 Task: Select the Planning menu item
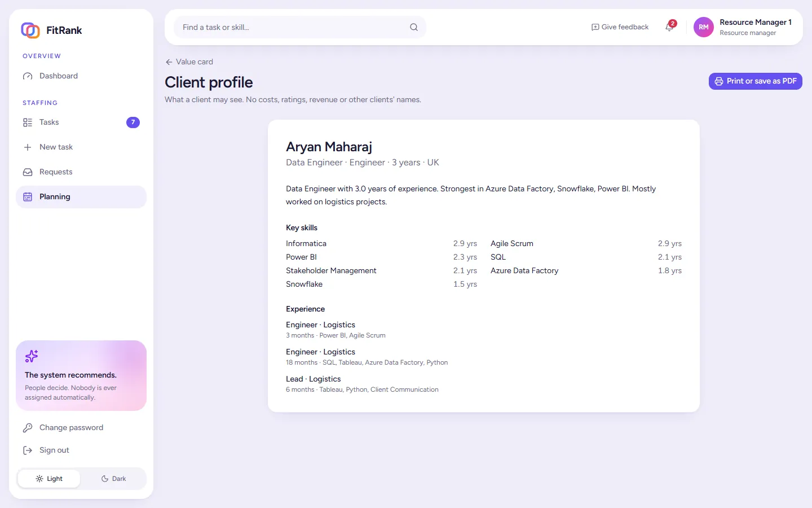click(x=81, y=197)
